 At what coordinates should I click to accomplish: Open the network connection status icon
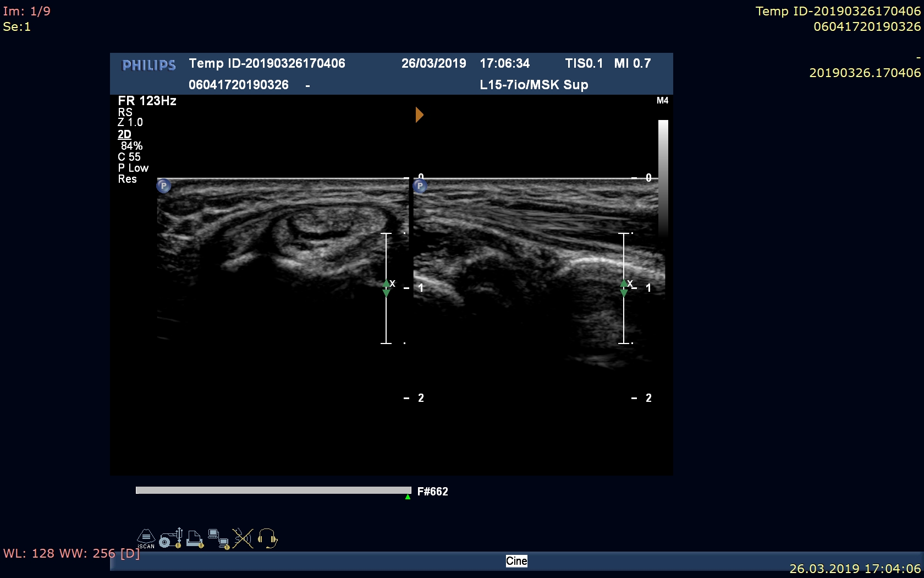coord(218,539)
